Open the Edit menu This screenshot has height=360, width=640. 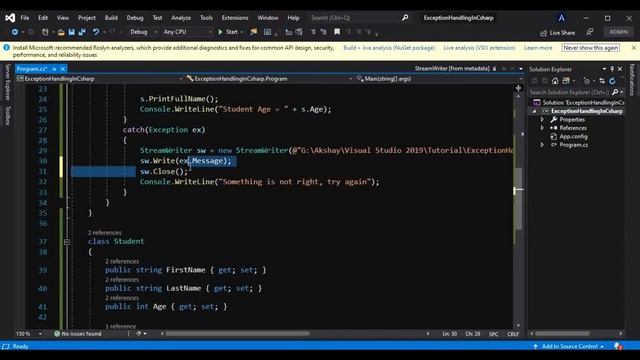[x=43, y=18]
